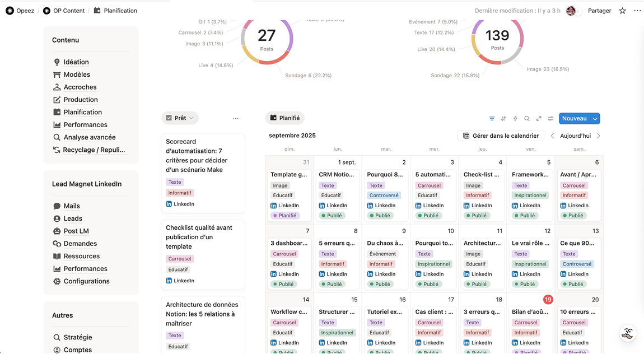
Task: Open Checklist qualité avant publication card
Action: [203, 254]
